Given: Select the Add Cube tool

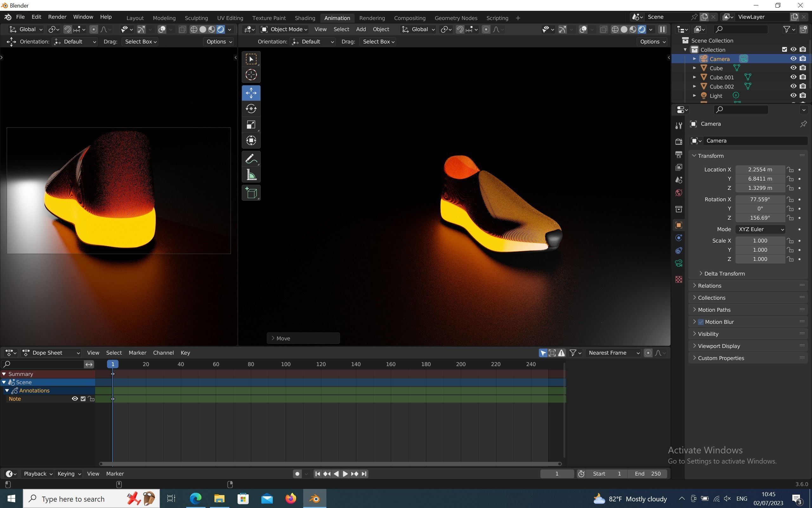Looking at the screenshot, I should click(x=251, y=193).
